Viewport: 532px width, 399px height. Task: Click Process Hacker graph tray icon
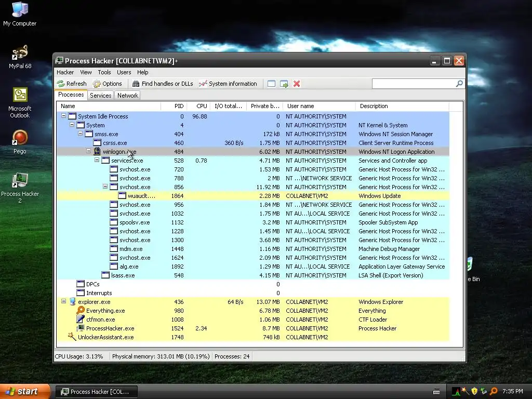tap(456, 392)
